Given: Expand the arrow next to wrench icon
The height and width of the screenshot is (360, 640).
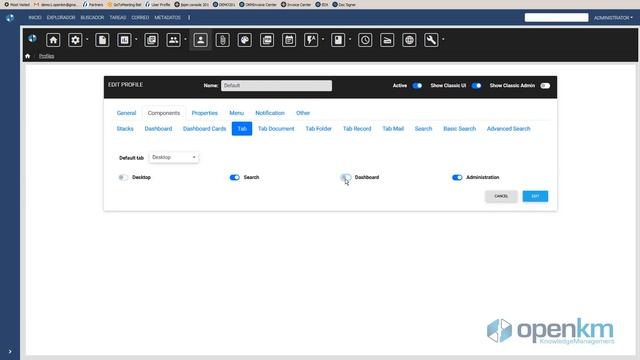Looking at the screenshot, I should 443,40.
